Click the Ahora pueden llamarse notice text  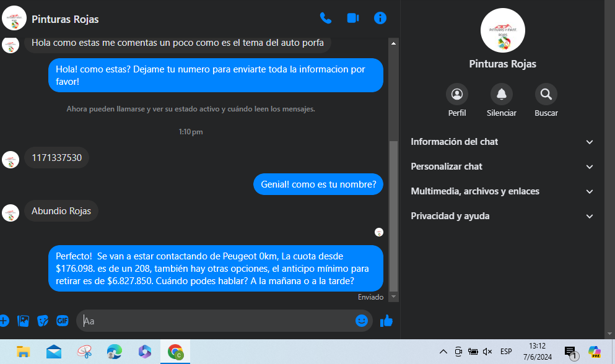tap(191, 109)
